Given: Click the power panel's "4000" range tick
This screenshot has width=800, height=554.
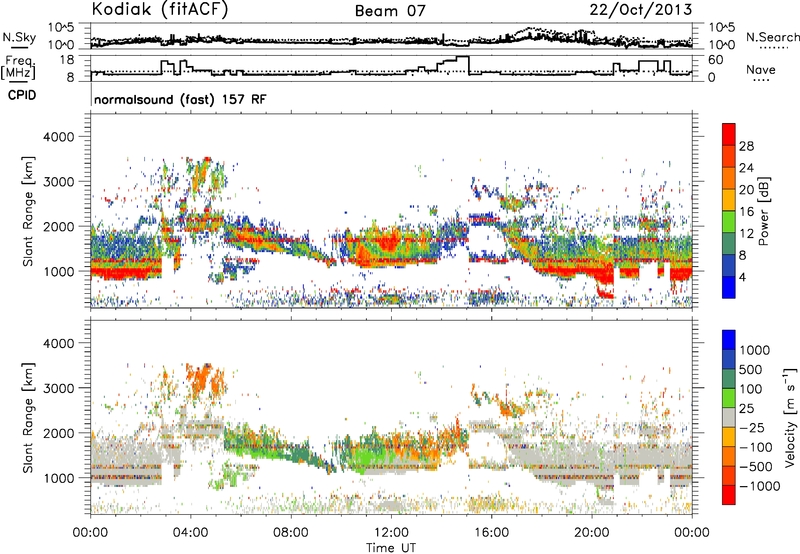Looking at the screenshot, I should pyautogui.click(x=59, y=137).
